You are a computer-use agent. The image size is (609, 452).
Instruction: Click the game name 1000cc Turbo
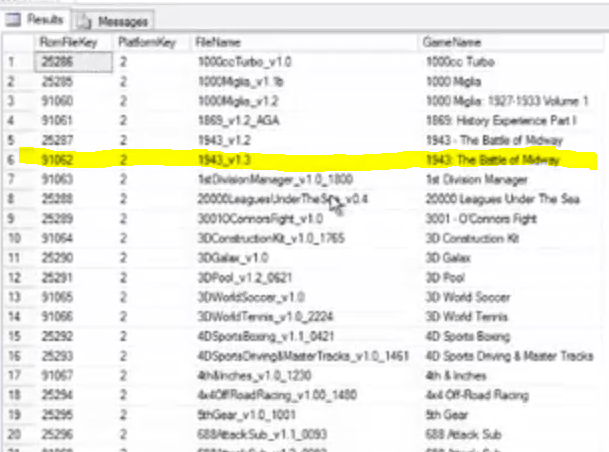coord(460,62)
